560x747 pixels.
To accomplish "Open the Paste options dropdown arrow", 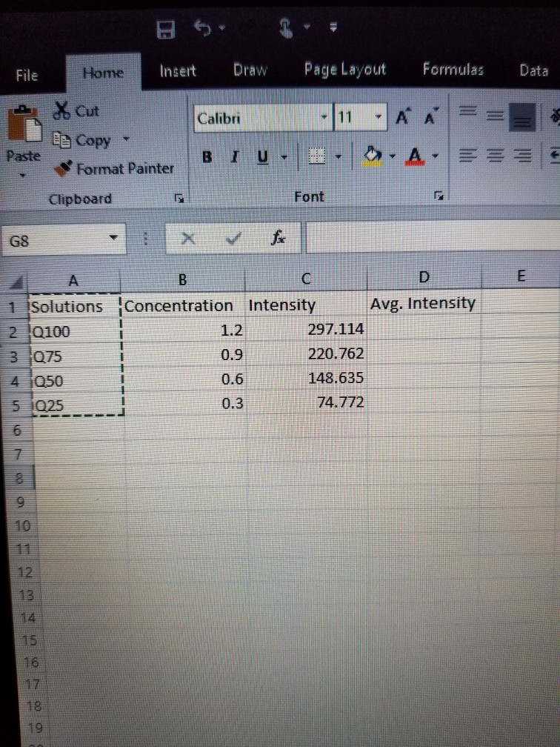I will [23, 176].
